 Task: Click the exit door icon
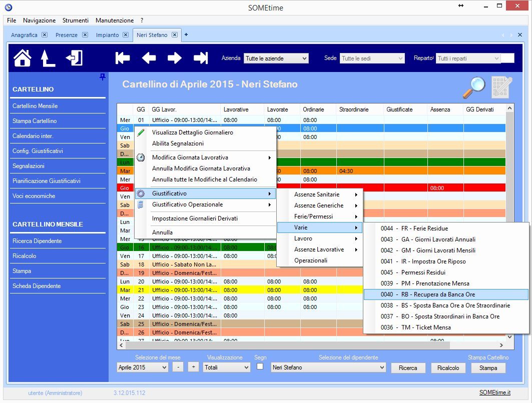[x=75, y=58]
